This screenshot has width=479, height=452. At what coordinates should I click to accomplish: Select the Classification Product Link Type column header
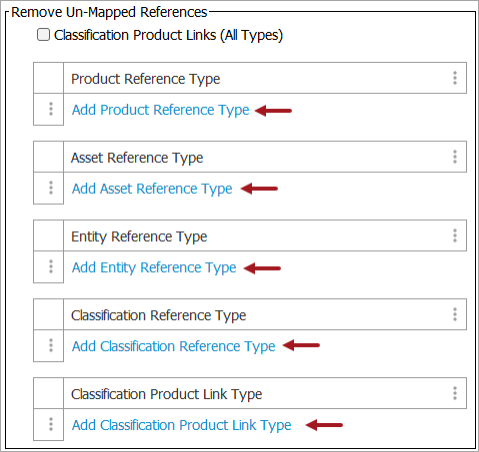click(x=265, y=393)
